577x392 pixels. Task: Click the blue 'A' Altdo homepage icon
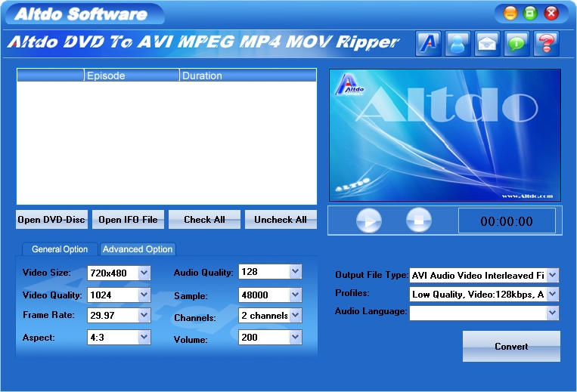coord(428,44)
